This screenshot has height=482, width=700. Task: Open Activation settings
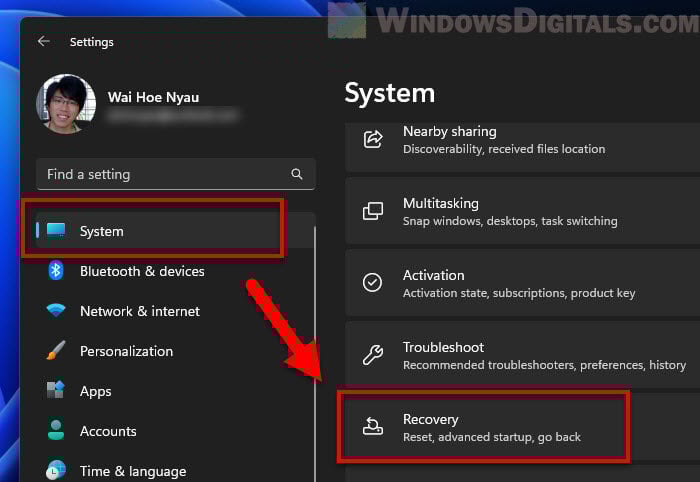tap(522, 283)
